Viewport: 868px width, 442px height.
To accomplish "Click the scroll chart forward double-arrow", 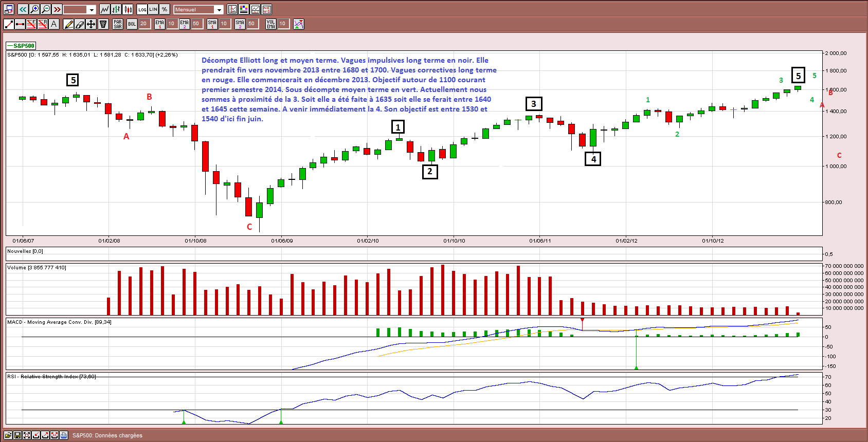I will [x=57, y=9].
